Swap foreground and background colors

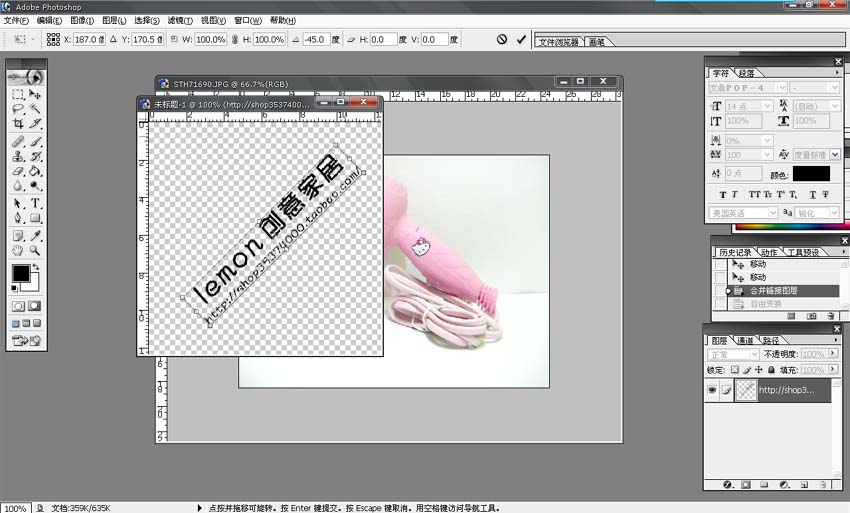(36, 267)
